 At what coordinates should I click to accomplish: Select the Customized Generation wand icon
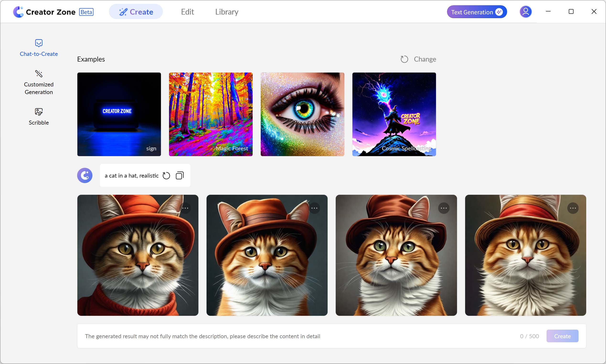click(x=39, y=74)
